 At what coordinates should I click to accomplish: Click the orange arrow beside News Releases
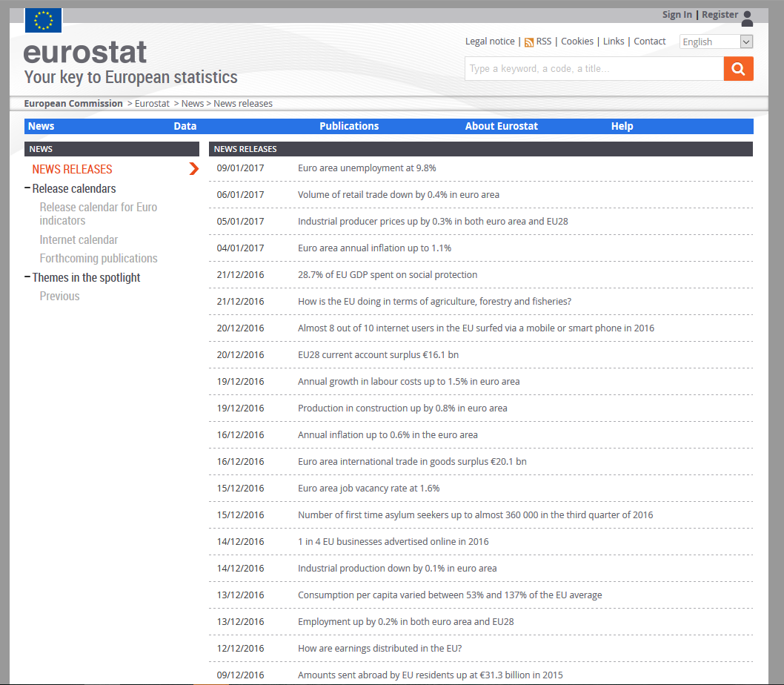point(194,169)
